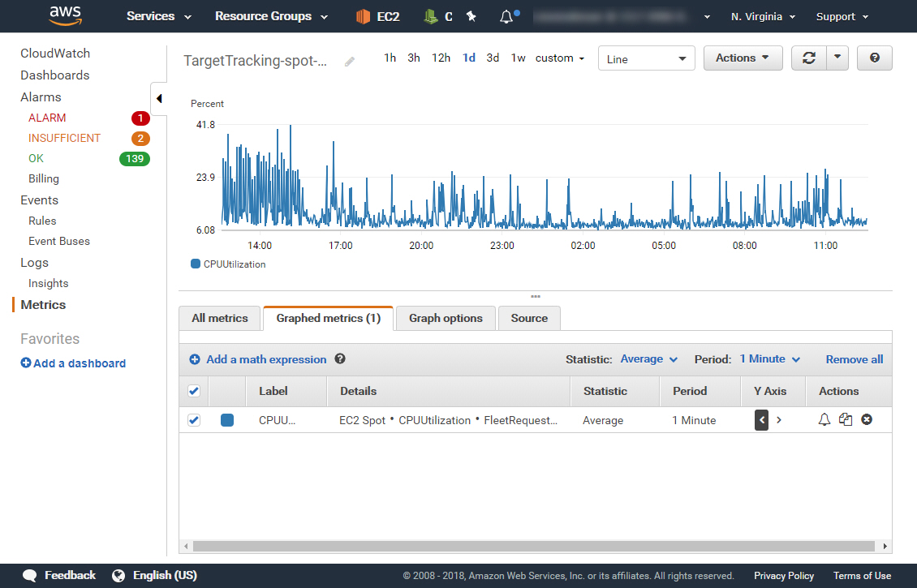
Task: Select right Y axis arrow for metric
Action: click(779, 420)
